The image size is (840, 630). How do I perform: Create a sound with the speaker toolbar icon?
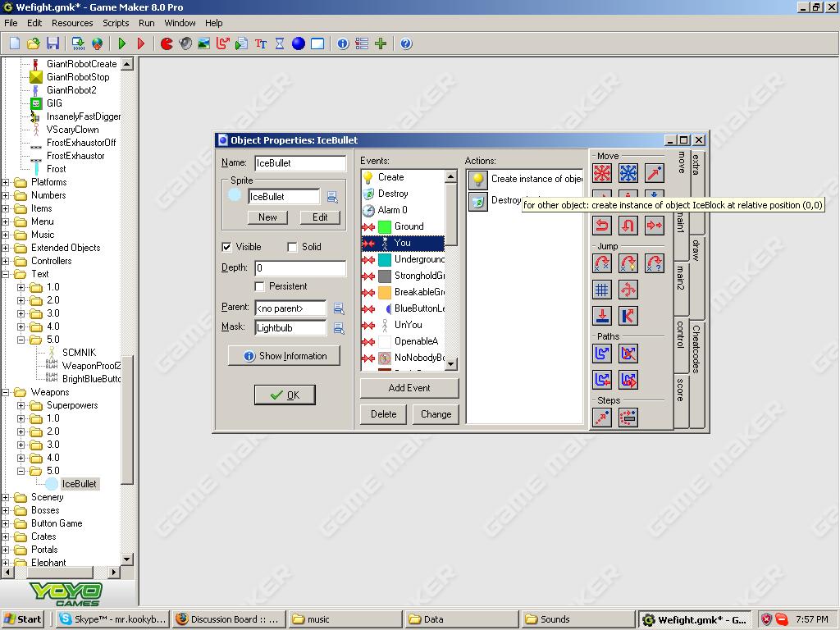(x=185, y=43)
